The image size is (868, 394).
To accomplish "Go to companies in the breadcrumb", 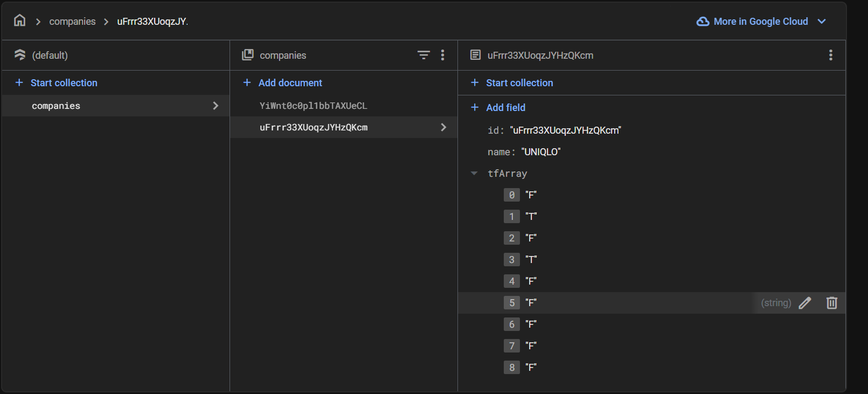I will tap(72, 22).
